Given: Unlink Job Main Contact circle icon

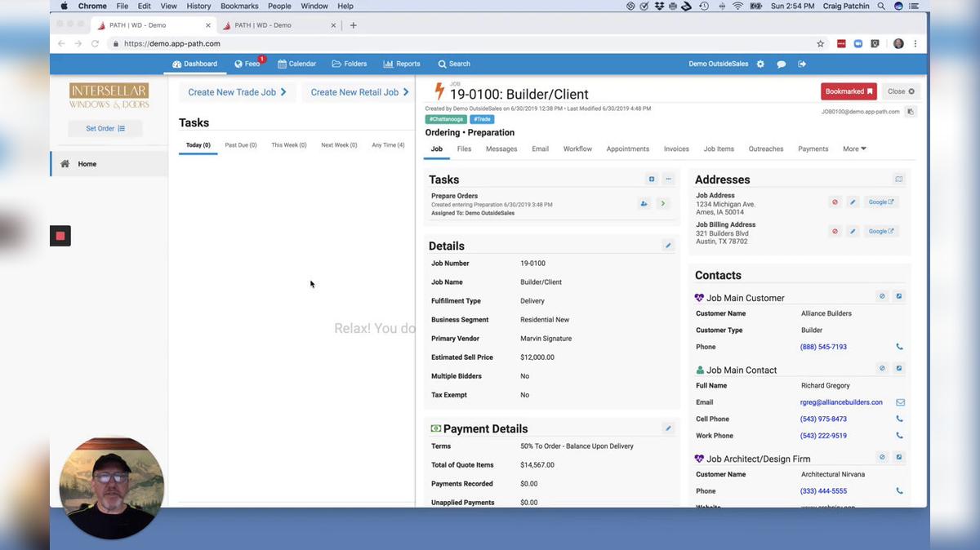Looking at the screenshot, I should click(882, 369).
